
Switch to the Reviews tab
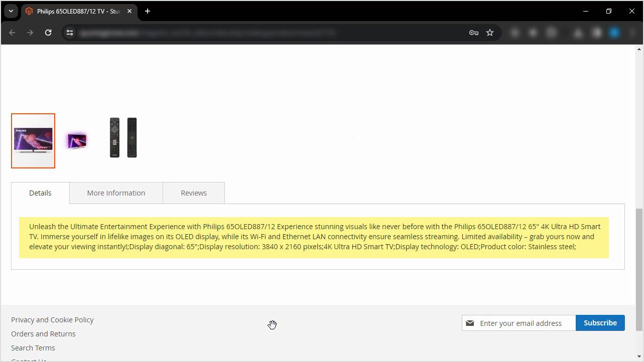[x=194, y=193]
